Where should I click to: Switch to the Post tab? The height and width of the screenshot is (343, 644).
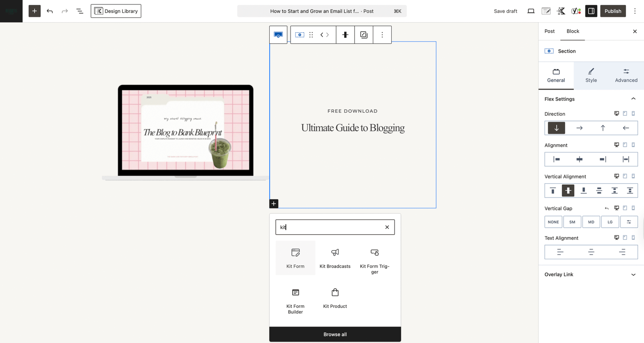pos(549,31)
